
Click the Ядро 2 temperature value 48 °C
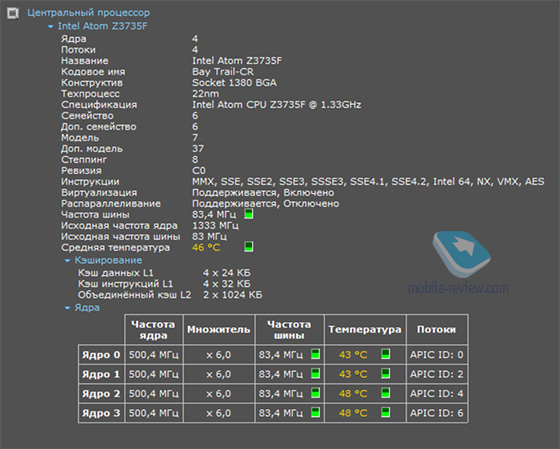[x=353, y=394]
